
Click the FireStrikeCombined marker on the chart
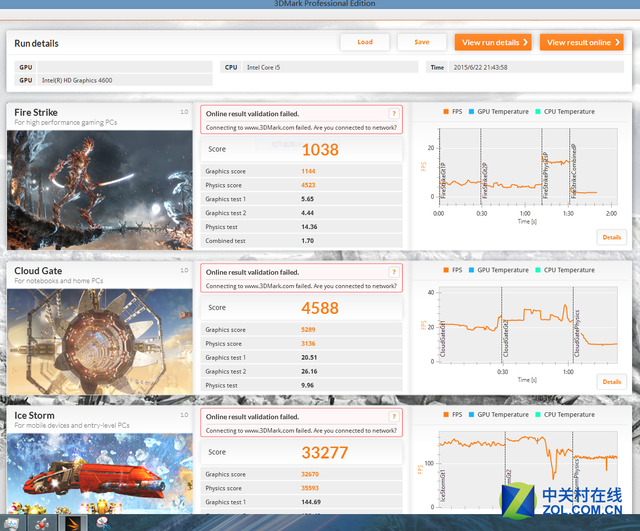click(x=573, y=171)
